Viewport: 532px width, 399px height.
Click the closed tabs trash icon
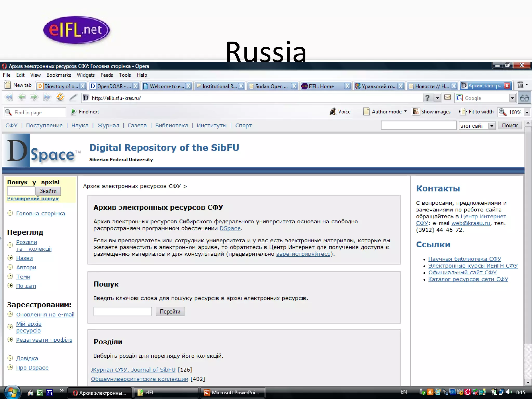point(520,85)
